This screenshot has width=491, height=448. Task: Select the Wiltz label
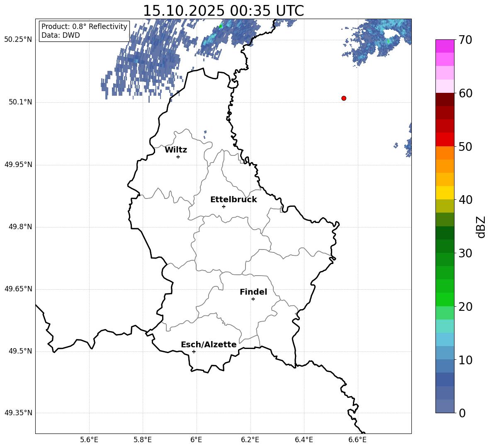[x=176, y=150]
